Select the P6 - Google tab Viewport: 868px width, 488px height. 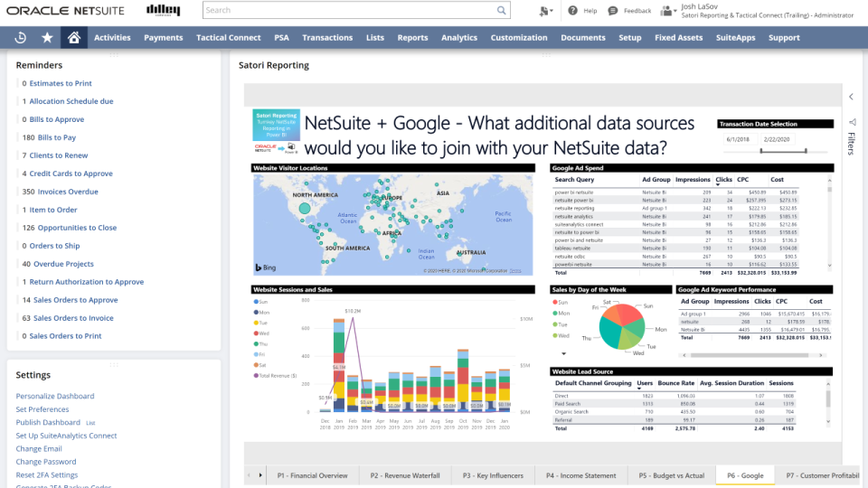(745, 475)
